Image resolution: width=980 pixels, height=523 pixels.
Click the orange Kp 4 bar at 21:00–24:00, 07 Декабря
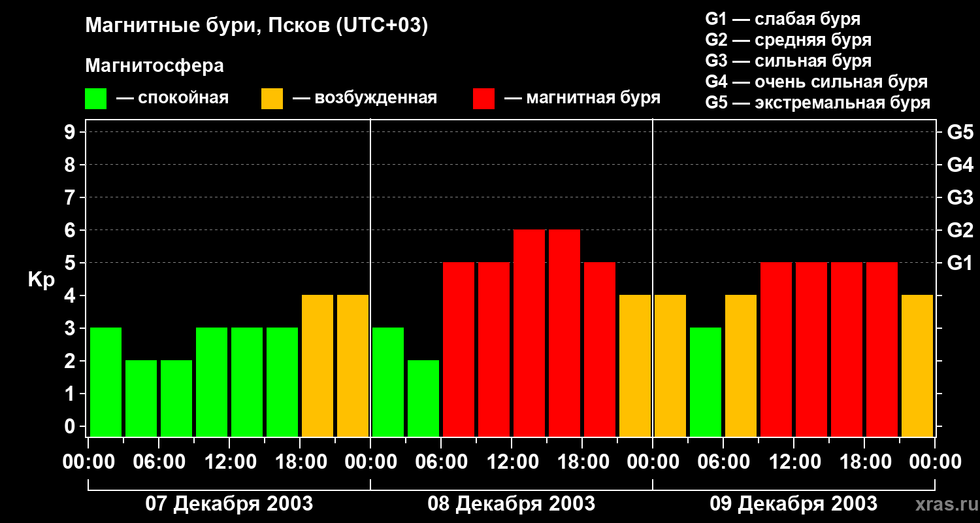point(353,365)
